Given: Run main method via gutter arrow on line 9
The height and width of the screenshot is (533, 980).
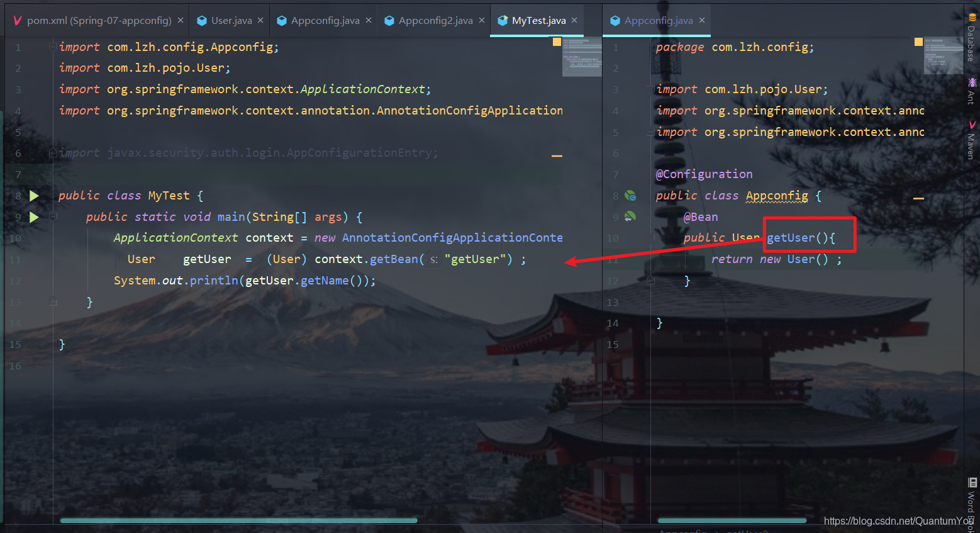Looking at the screenshot, I should (x=34, y=217).
